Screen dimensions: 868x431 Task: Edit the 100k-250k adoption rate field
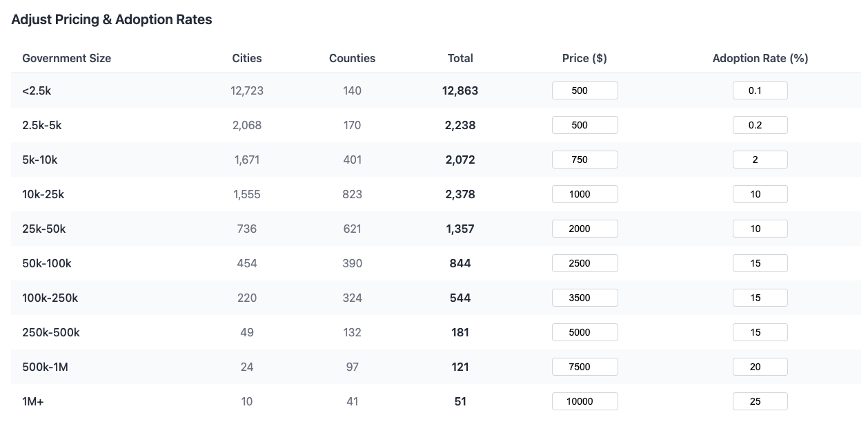[760, 298]
